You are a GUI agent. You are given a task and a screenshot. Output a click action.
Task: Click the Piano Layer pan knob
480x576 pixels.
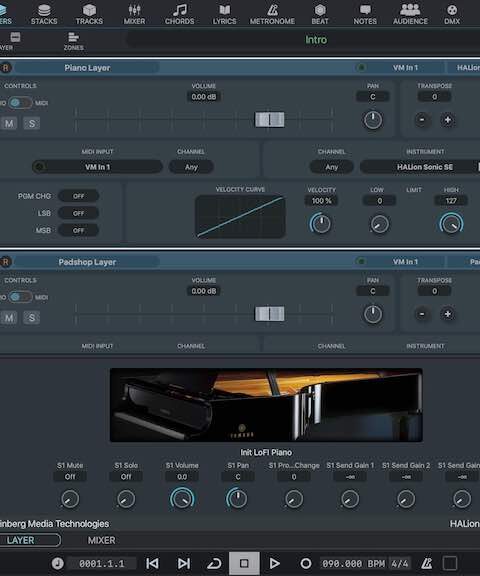click(373, 120)
